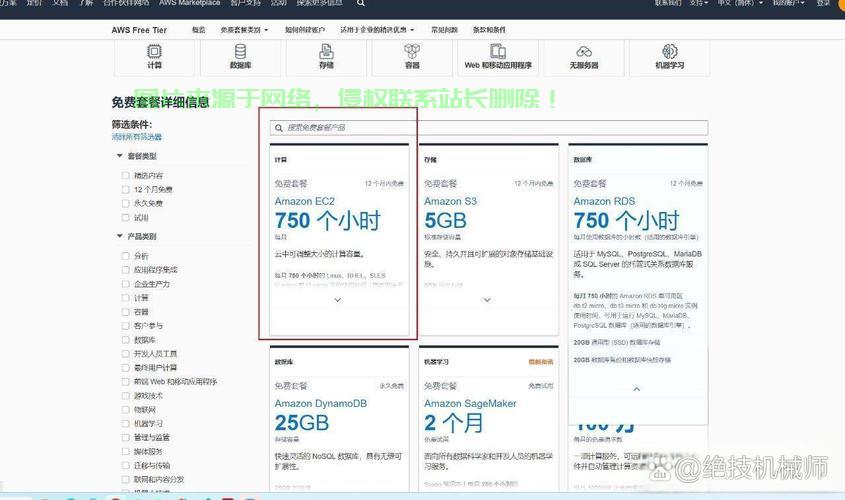Check the 物联网 checkbox

[126, 409]
